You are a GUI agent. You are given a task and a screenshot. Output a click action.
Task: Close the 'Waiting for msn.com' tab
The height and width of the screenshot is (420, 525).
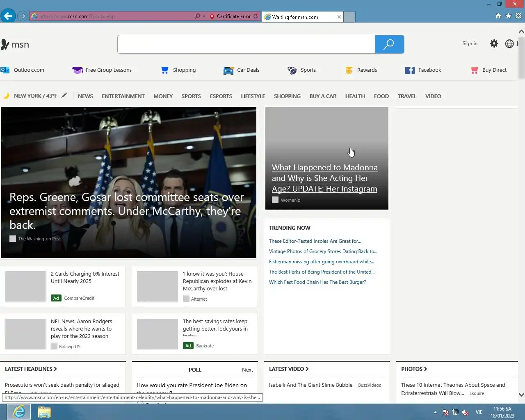(339, 17)
